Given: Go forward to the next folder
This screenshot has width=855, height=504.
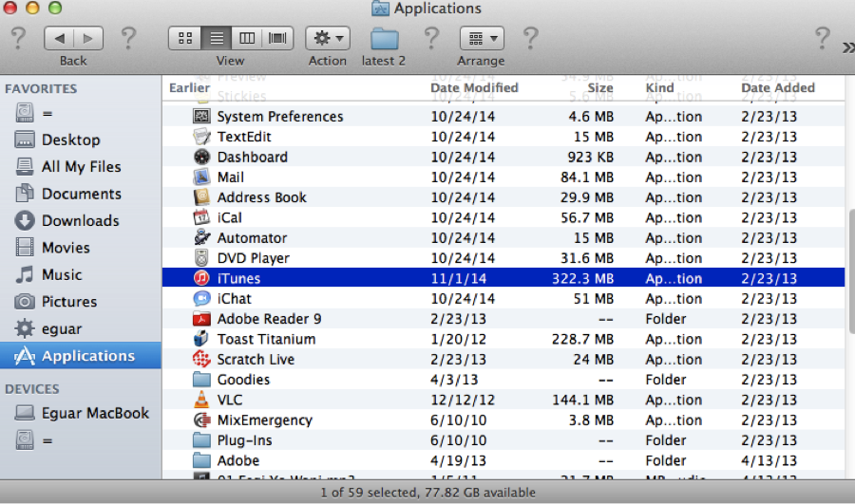Looking at the screenshot, I should [x=88, y=38].
